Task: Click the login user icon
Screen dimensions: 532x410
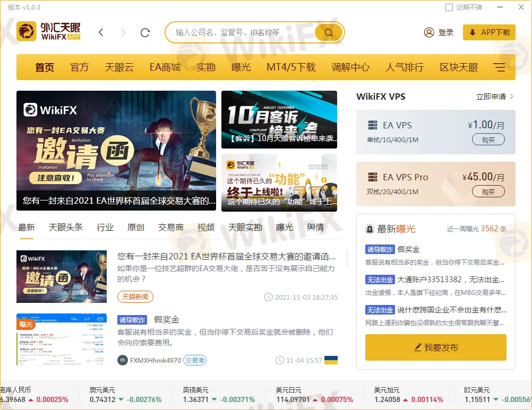Action: point(429,32)
